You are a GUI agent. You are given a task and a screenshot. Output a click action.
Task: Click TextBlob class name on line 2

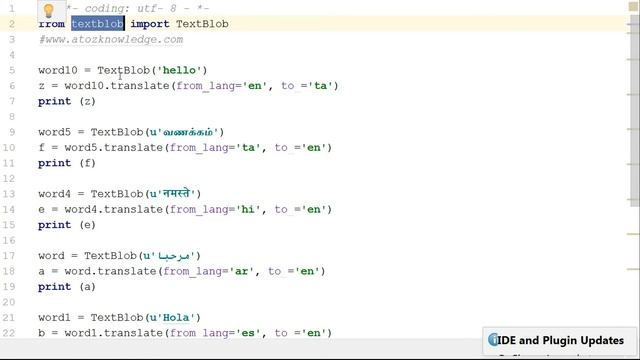(x=202, y=24)
